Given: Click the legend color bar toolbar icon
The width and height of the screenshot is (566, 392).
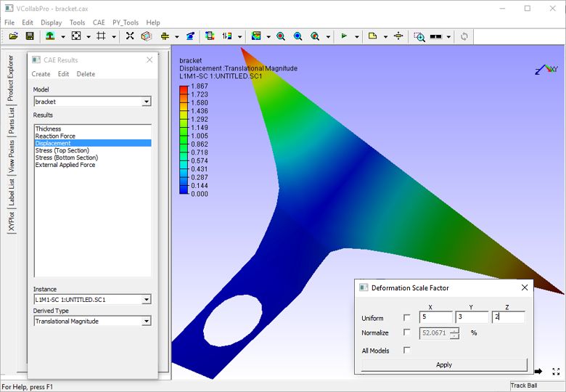Looking at the screenshot, I should 227,36.
